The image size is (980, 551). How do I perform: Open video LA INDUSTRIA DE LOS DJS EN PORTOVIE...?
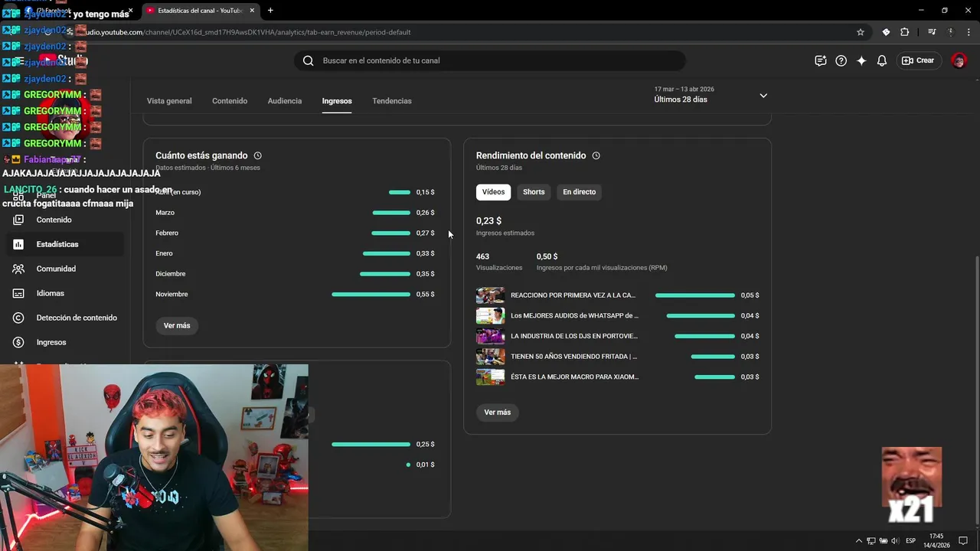click(x=574, y=336)
